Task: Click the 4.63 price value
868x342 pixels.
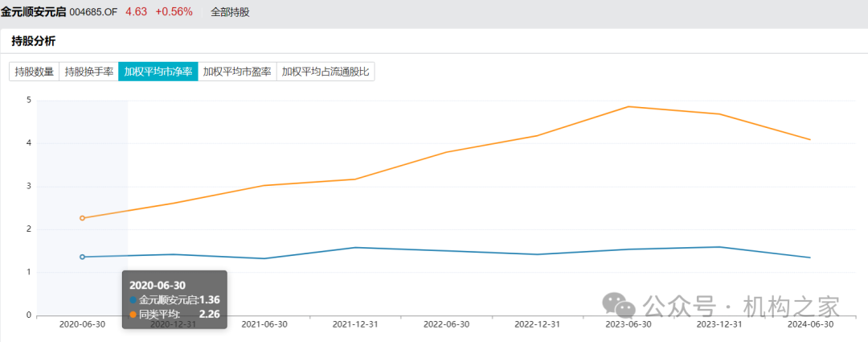Action: 136,11
